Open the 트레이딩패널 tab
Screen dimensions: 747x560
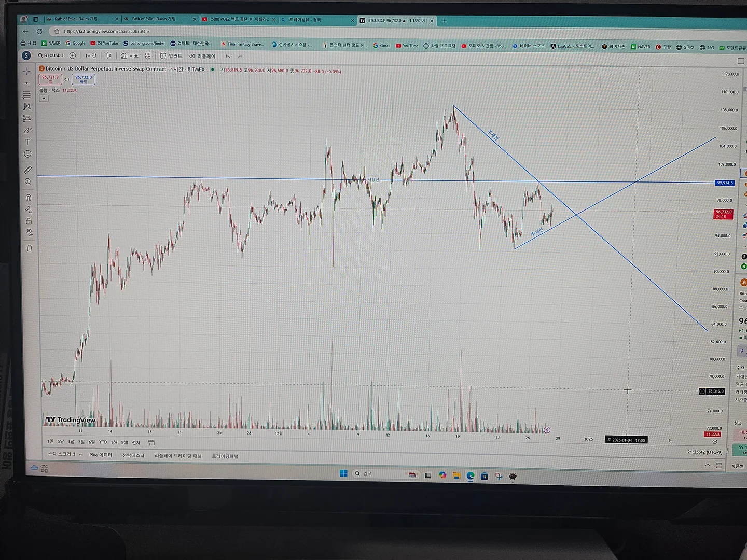coord(225,456)
